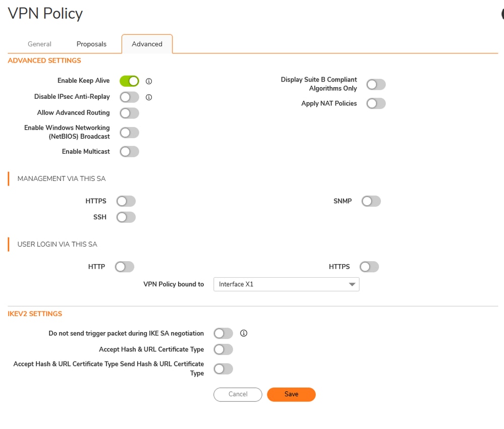504x429 pixels.
Task: Enable Allow Advanced Routing
Action: pyautogui.click(x=129, y=113)
